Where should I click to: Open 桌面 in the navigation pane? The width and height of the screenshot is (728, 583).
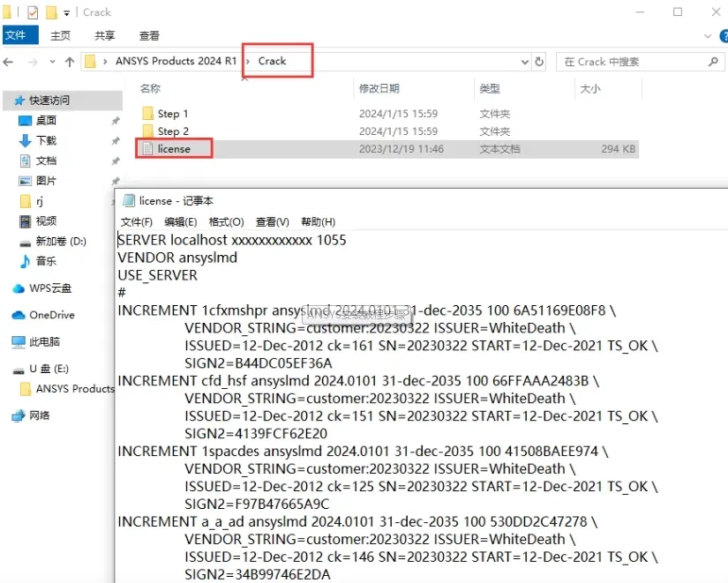coord(46,121)
